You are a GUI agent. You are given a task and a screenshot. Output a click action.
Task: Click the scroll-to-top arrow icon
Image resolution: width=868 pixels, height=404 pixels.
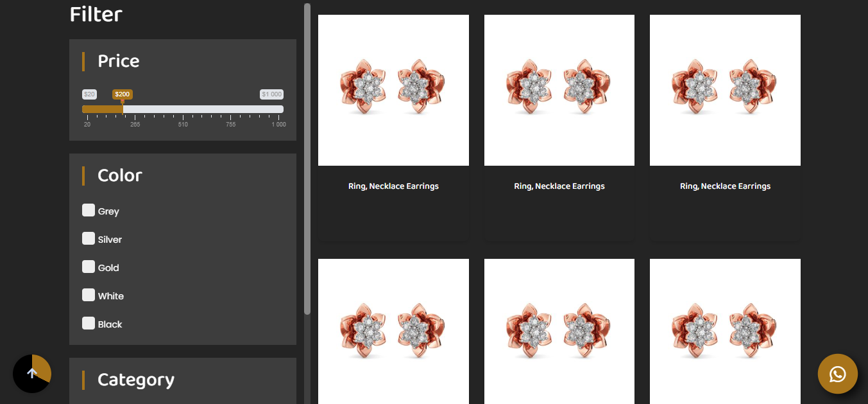pos(32,374)
